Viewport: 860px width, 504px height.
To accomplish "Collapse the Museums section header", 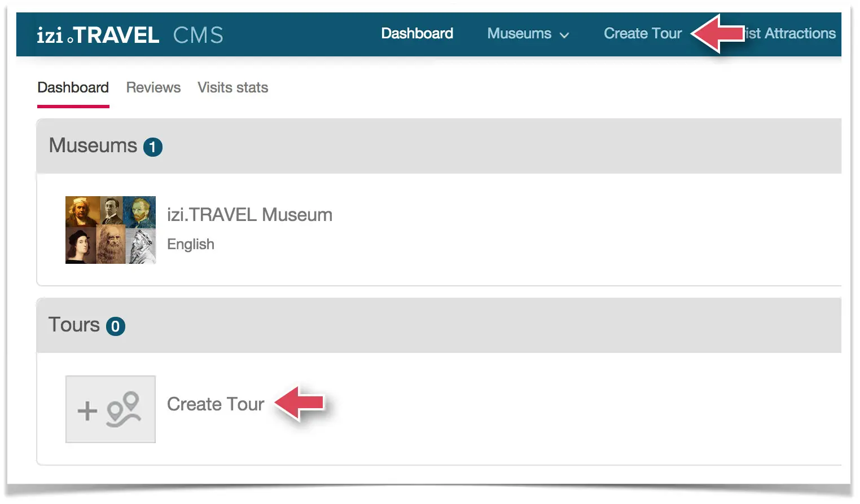I will (439, 146).
